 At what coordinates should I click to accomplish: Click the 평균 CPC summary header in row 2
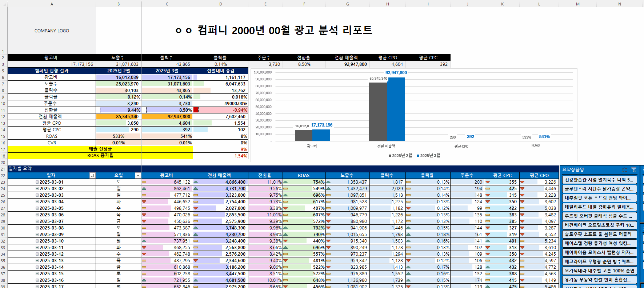click(428, 58)
